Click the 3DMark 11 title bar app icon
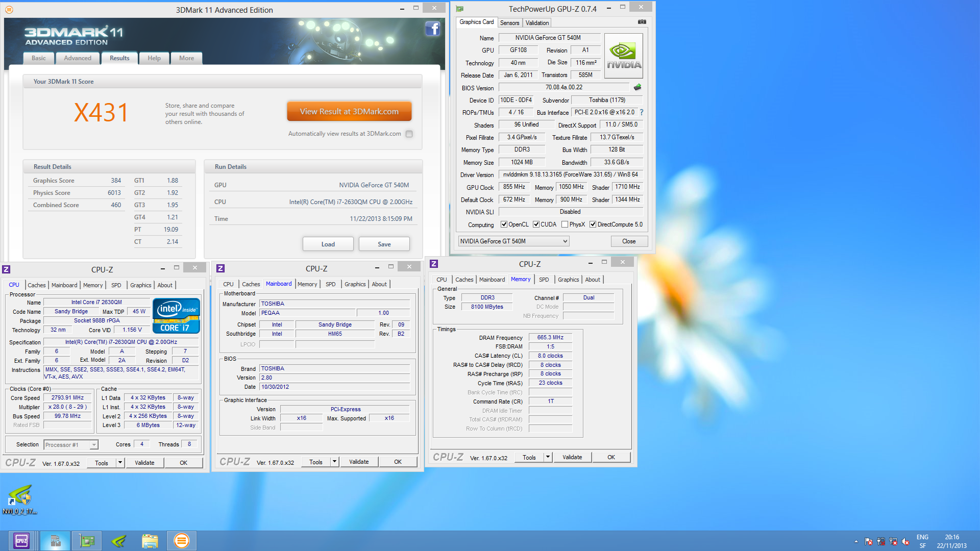 tap(9, 10)
